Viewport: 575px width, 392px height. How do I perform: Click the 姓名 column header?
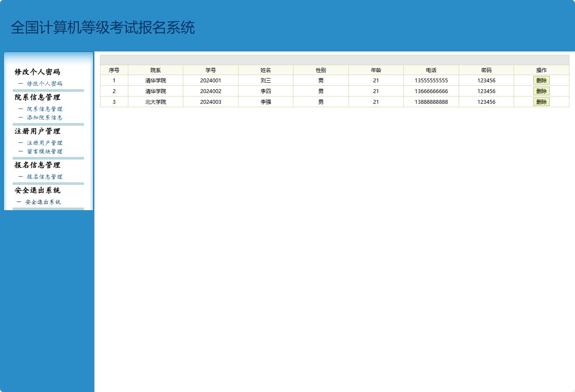pos(266,70)
